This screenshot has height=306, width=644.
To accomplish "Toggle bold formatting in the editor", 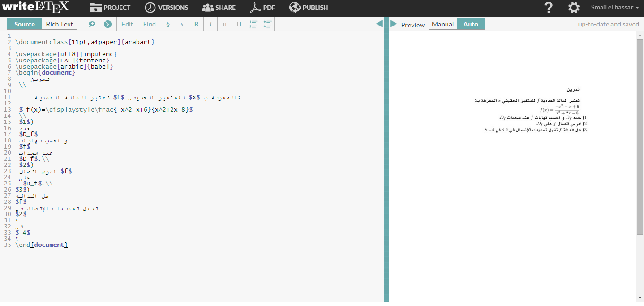I will [x=196, y=24].
